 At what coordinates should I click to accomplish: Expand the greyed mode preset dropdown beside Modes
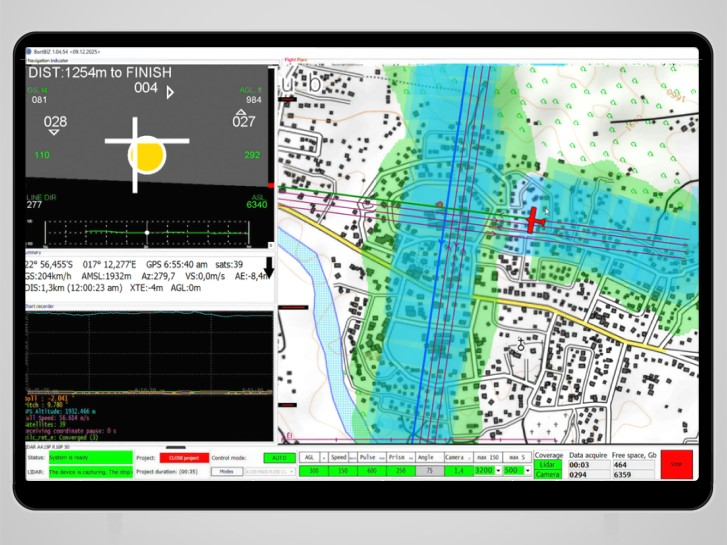tap(270, 472)
